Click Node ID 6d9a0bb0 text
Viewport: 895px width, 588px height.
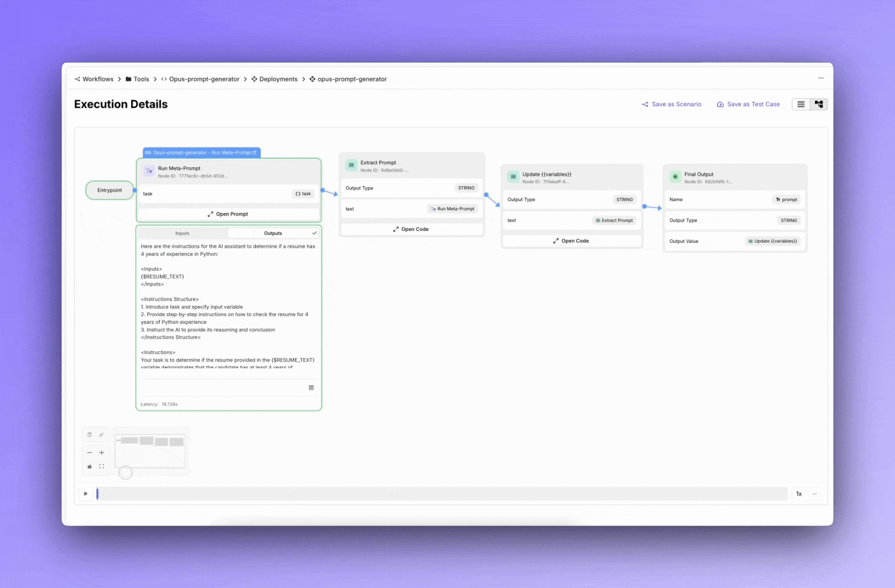tap(384, 170)
